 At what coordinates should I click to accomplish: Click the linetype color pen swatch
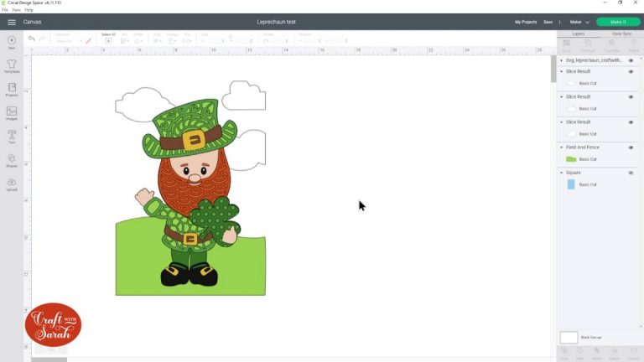pyautogui.click(x=88, y=41)
